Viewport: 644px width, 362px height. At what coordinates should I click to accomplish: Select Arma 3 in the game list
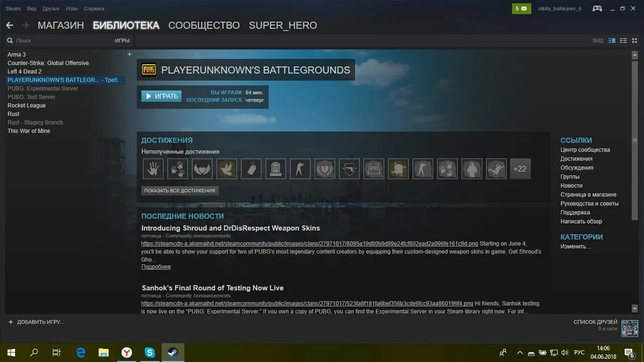(x=17, y=54)
